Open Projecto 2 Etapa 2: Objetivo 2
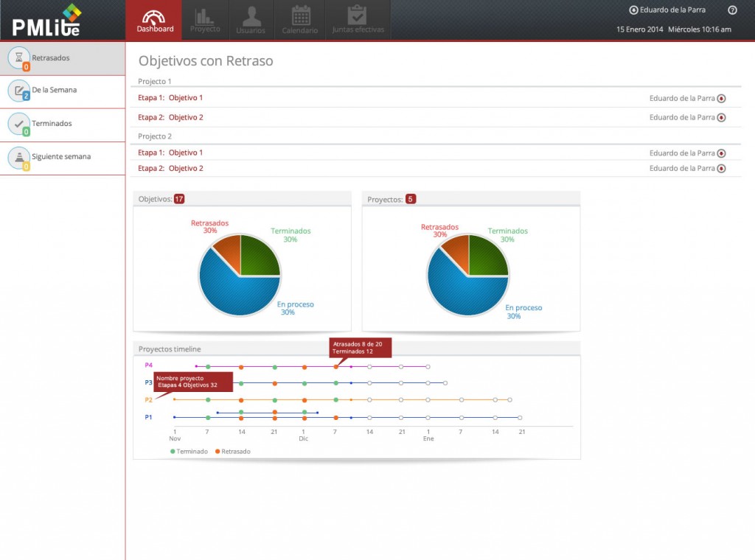 point(170,169)
